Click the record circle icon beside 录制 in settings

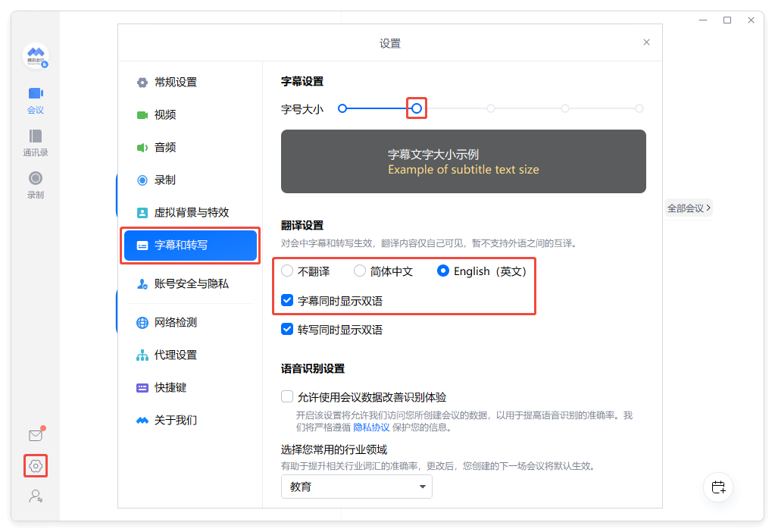(x=142, y=180)
